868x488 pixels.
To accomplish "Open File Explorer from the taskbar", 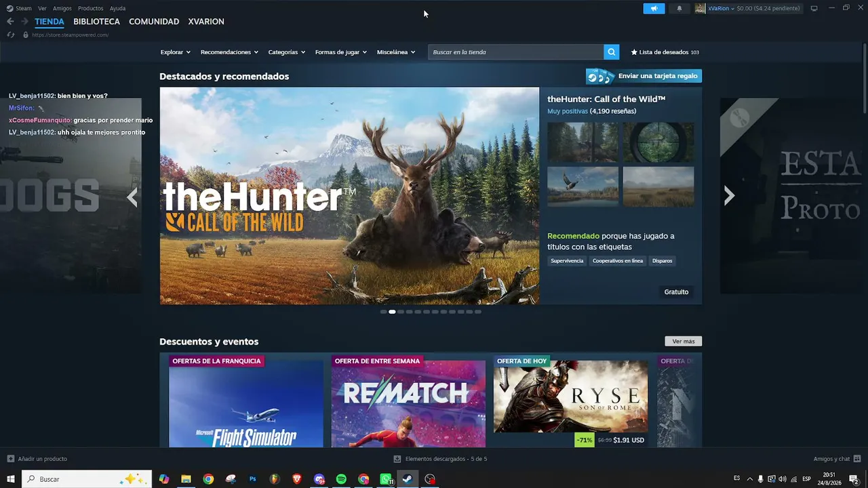I will 186,479.
